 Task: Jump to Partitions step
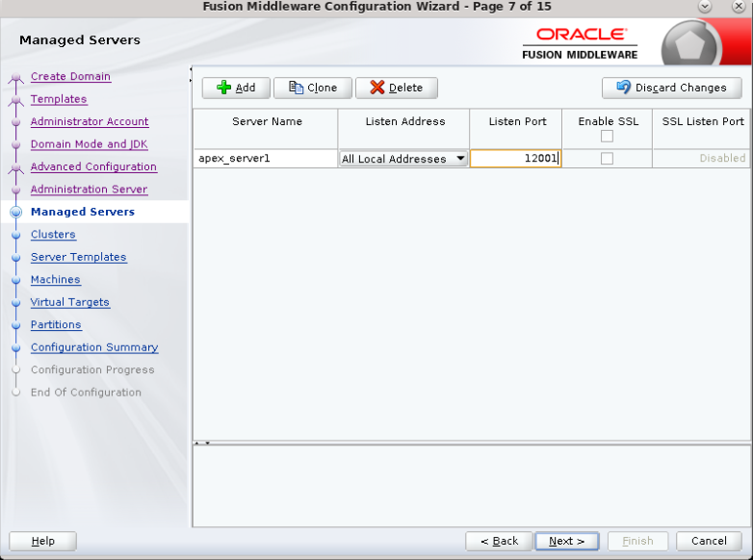click(56, 324)
